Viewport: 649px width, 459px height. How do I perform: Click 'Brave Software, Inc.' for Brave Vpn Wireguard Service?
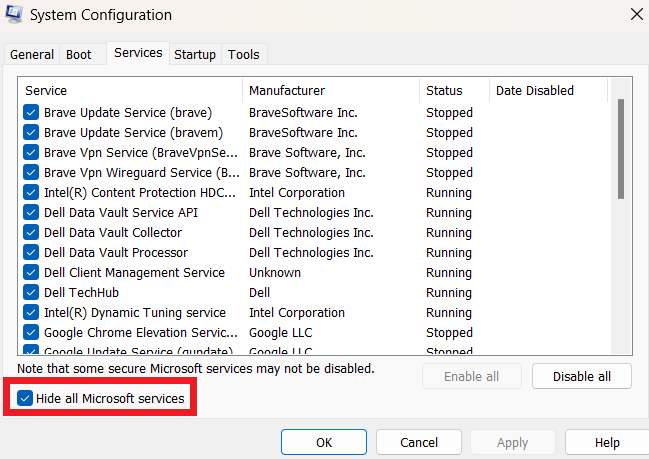(x=308, y=173)
